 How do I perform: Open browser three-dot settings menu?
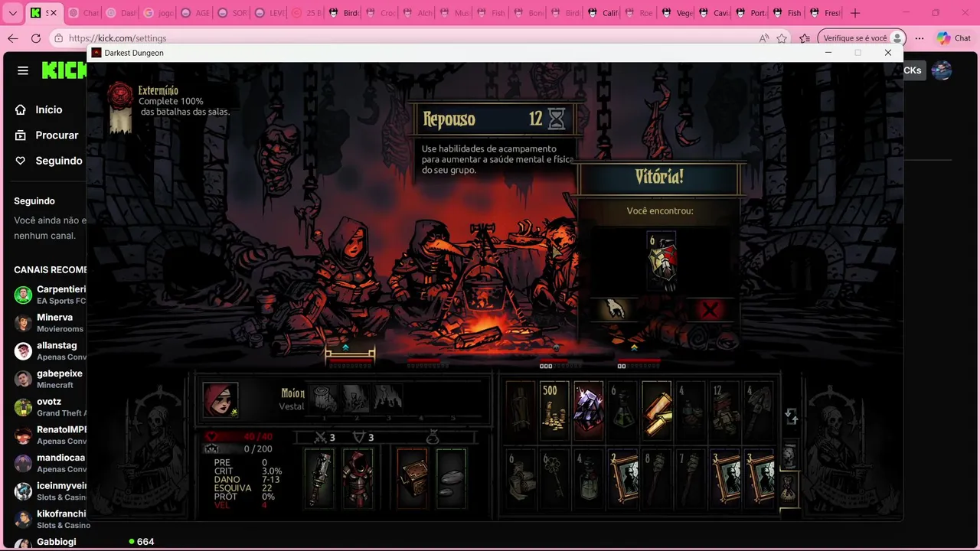pyautogui.click(x=920, y=38)
